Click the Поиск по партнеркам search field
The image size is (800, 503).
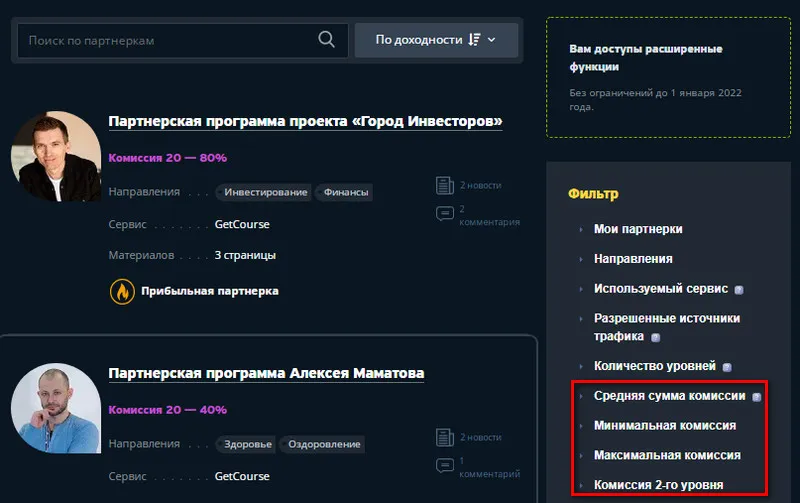coord(165,41)
